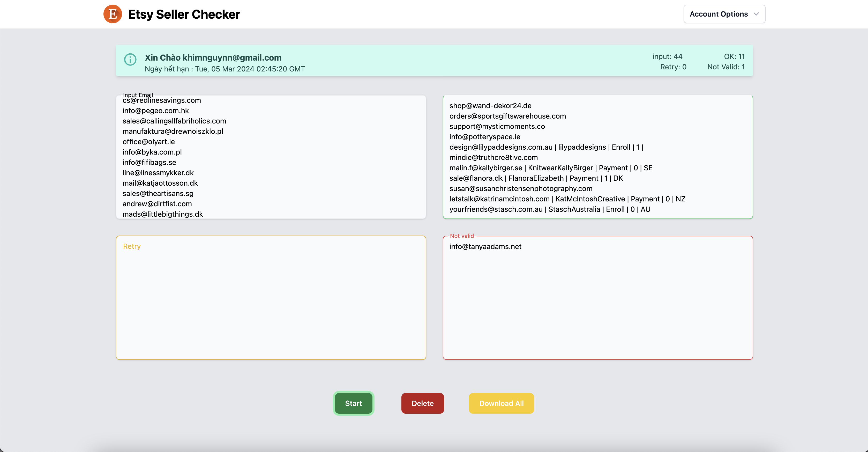Viewport: 868px width, 452px height.
Task: Click the input line mads@littlebigthings.dk
Action: coord(163,214)
